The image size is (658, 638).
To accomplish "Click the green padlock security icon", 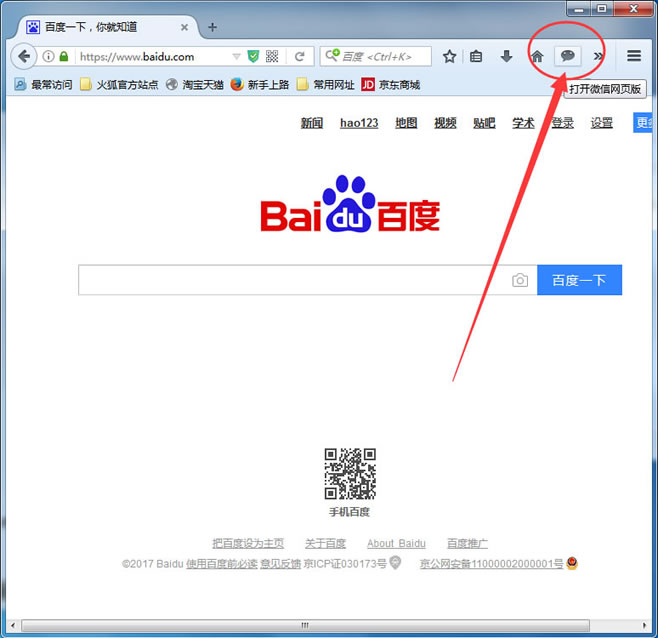I will [64, 56].
